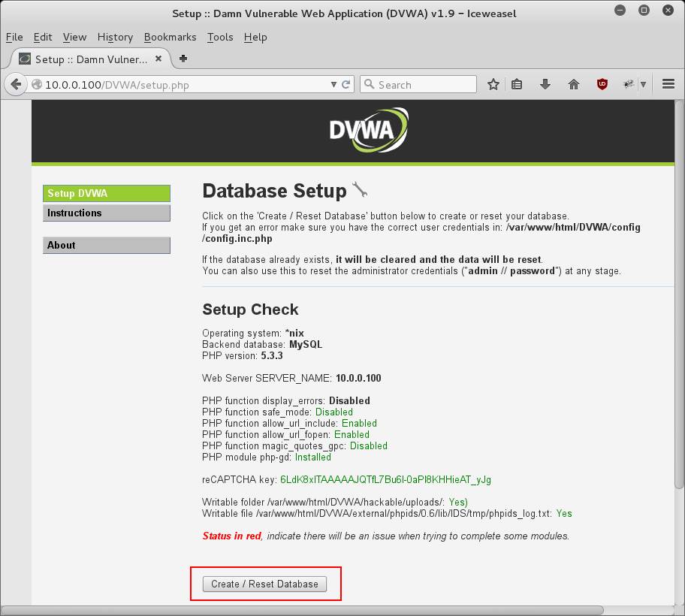
Task: Click the Setup Check heading
Action: (x=250, y=310)
